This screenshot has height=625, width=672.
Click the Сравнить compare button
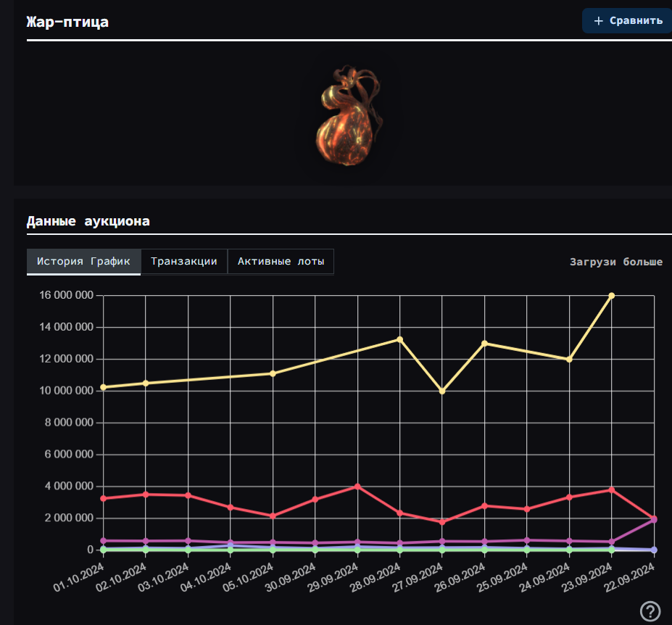coord(627,20)
